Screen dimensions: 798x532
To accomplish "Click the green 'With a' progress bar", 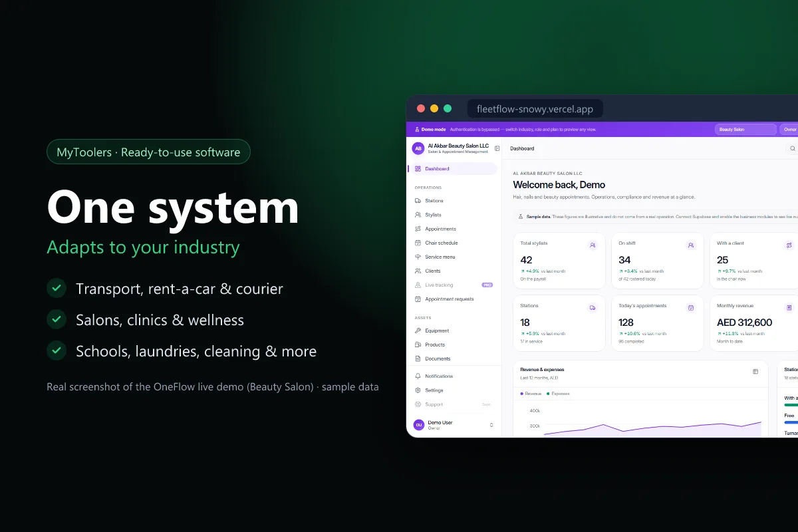I will (x=791, y=404).
